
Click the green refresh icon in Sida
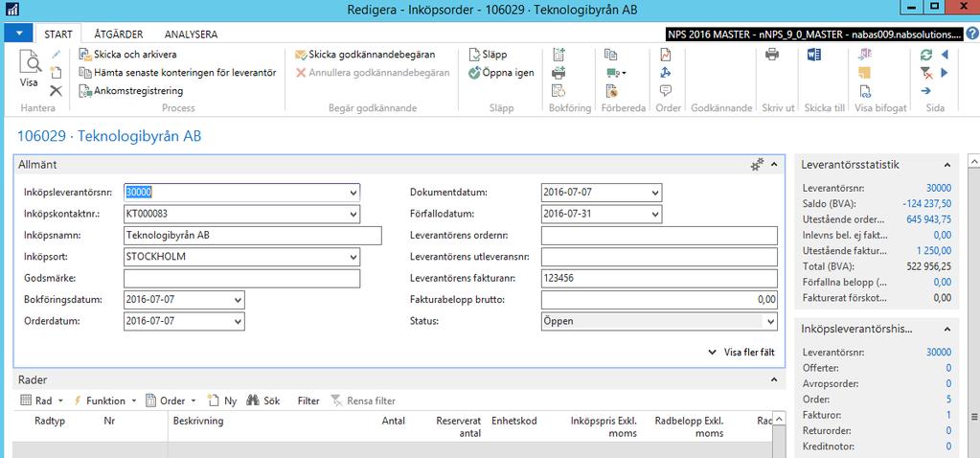tap(926, 55)
